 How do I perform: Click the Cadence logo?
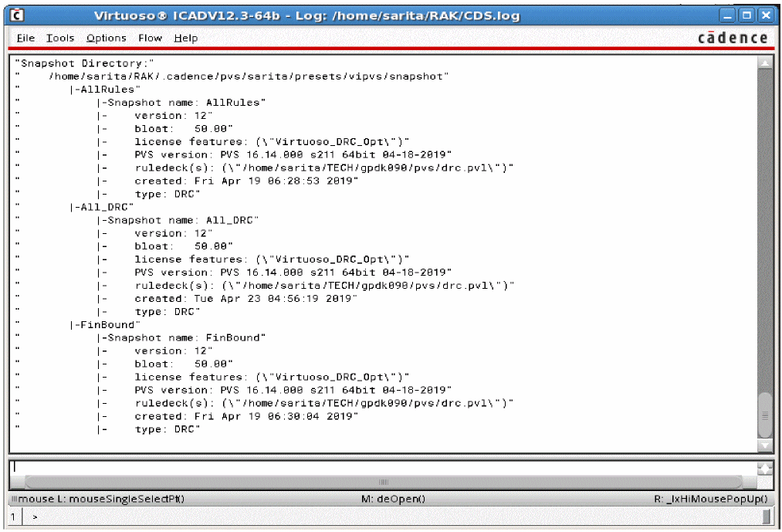click(733, 37)
